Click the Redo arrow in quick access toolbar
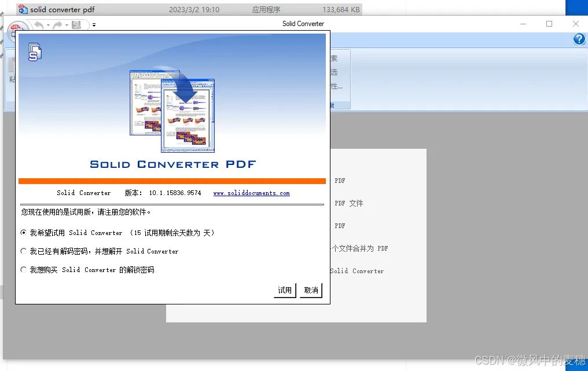Screen dimensions: 588x371 tap(57, 25)
